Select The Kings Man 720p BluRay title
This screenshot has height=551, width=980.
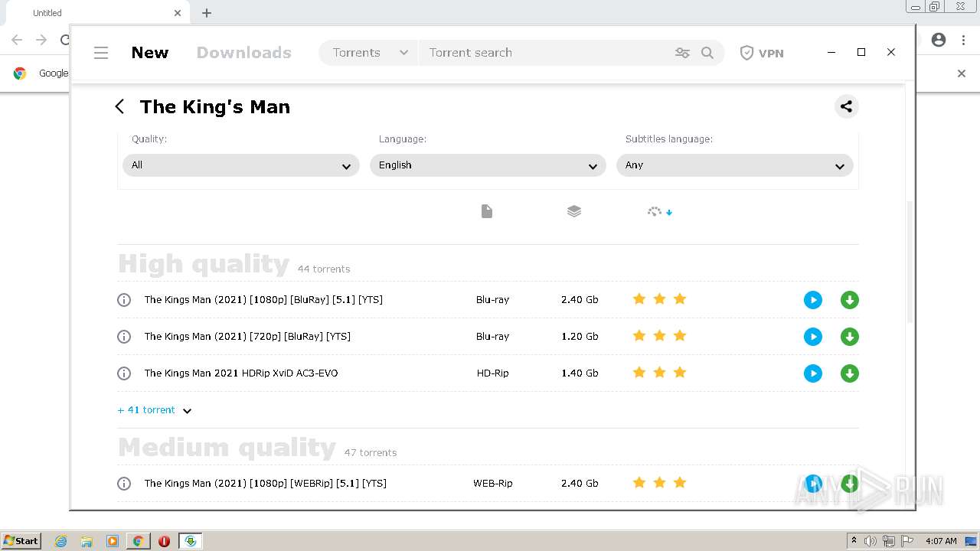247,337
